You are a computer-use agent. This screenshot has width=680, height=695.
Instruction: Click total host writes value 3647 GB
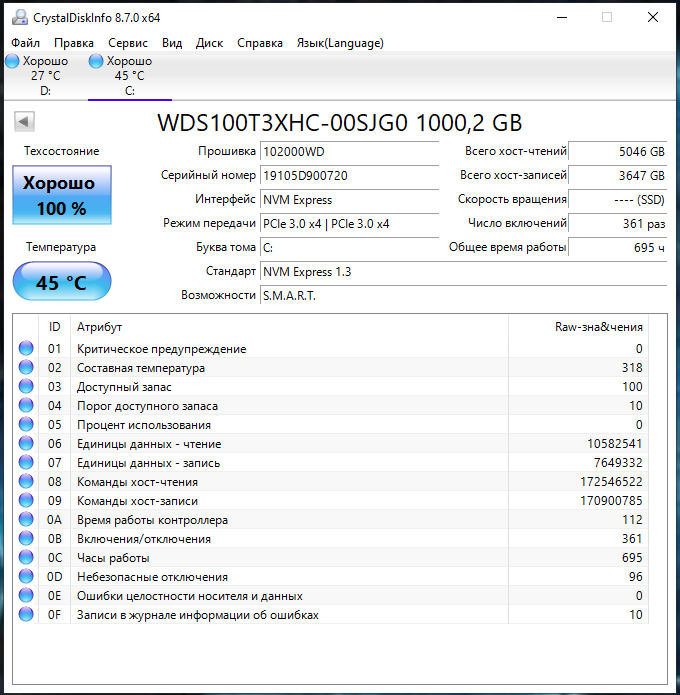point(617,176)
